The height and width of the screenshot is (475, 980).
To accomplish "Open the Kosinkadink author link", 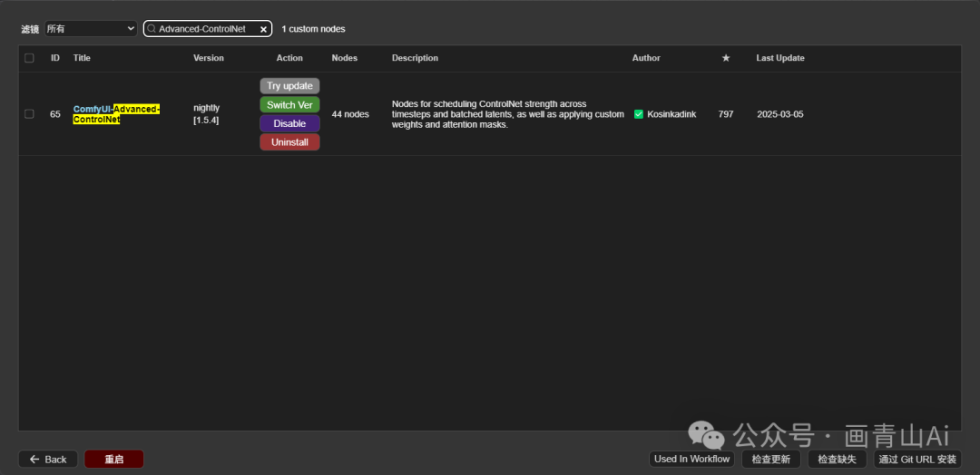I will pos(671,114).
